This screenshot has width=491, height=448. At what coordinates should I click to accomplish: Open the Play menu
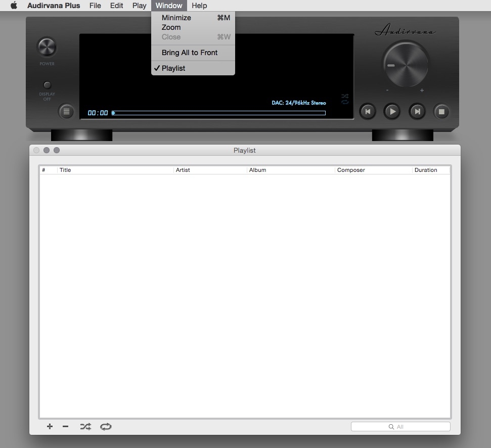tap(140, 6)
